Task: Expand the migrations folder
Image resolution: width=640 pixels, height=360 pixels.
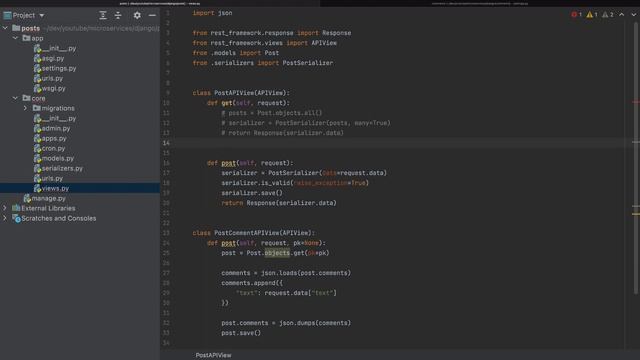Action: pyautogui.click(x=25, y=108)
